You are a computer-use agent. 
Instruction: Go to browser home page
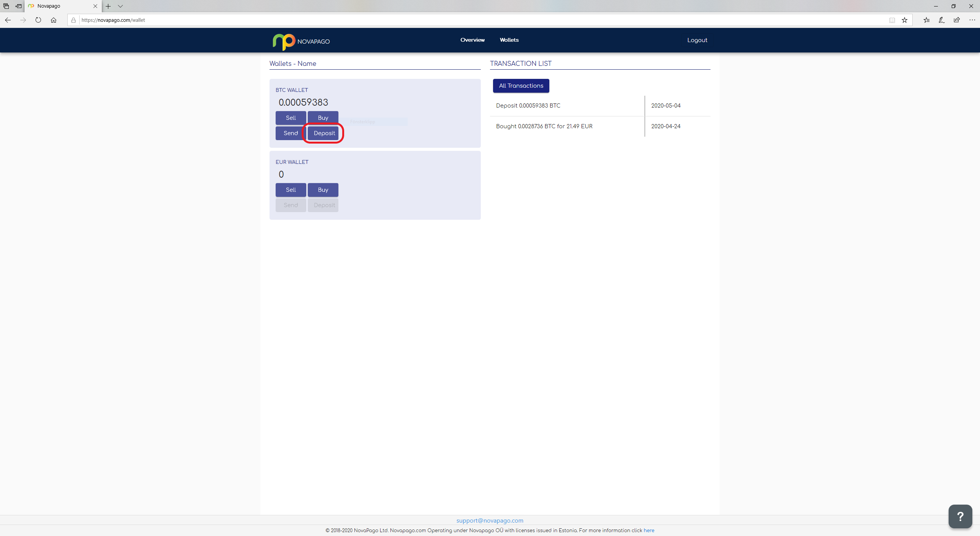point(54,20)
